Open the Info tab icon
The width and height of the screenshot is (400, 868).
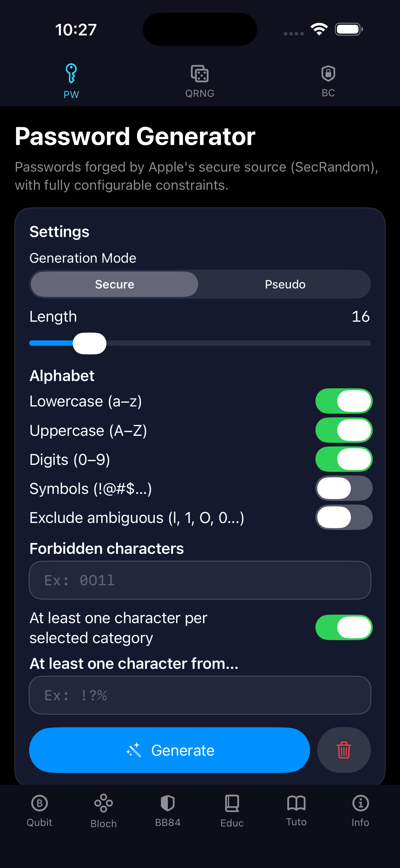pos(360,803)
